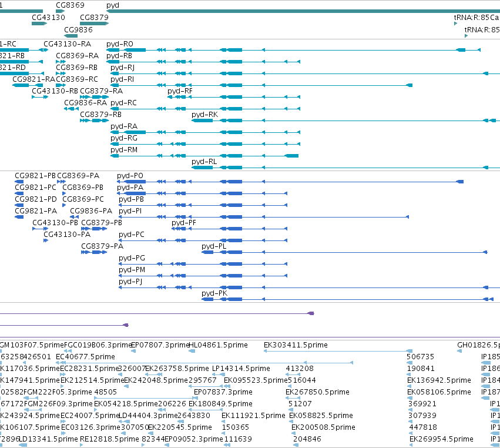Click the CG9836 gene label
The height and width of the screenshot is (448, 500).
(79, 29)
